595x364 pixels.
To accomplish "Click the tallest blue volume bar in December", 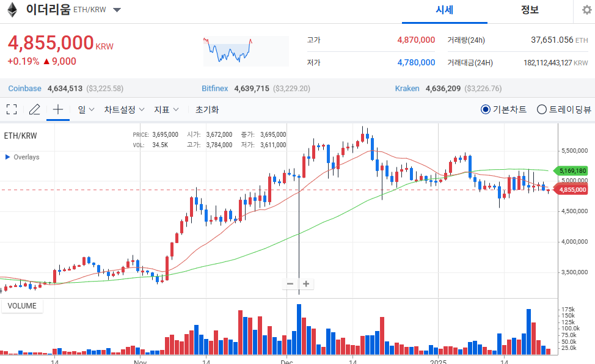I will click(299, 329).
